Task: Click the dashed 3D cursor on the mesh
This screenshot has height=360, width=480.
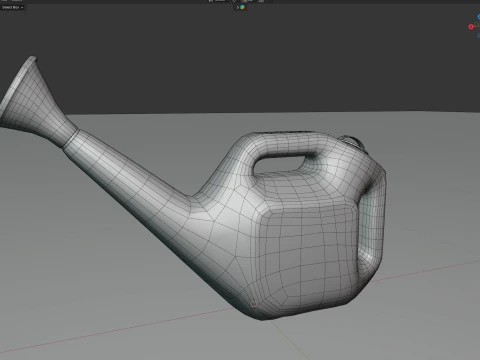Action: [254, 304]
